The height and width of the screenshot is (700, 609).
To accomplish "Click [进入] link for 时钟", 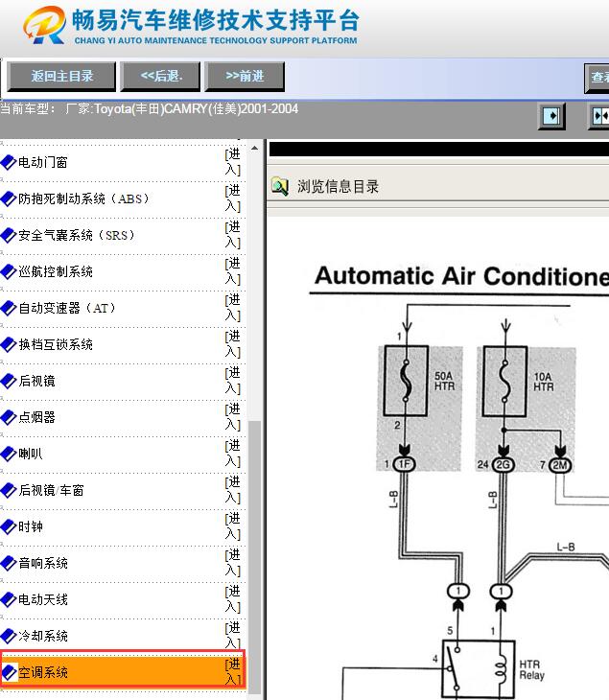I will 233,526.
